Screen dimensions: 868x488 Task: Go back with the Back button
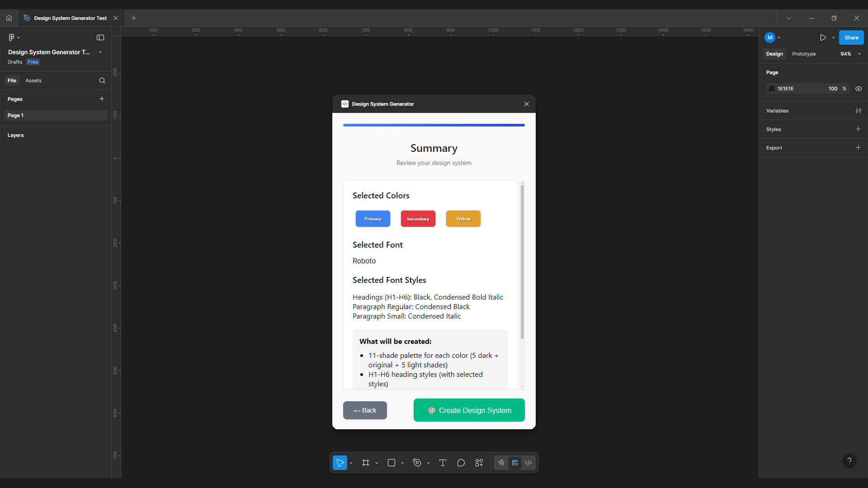coord(365,410)
